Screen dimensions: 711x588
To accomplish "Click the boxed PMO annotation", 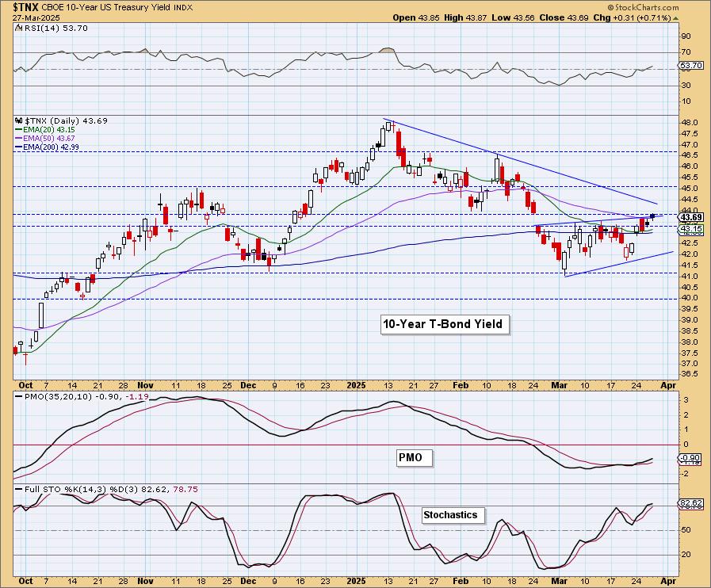I will pyautogui.click(x=414, y=457).
